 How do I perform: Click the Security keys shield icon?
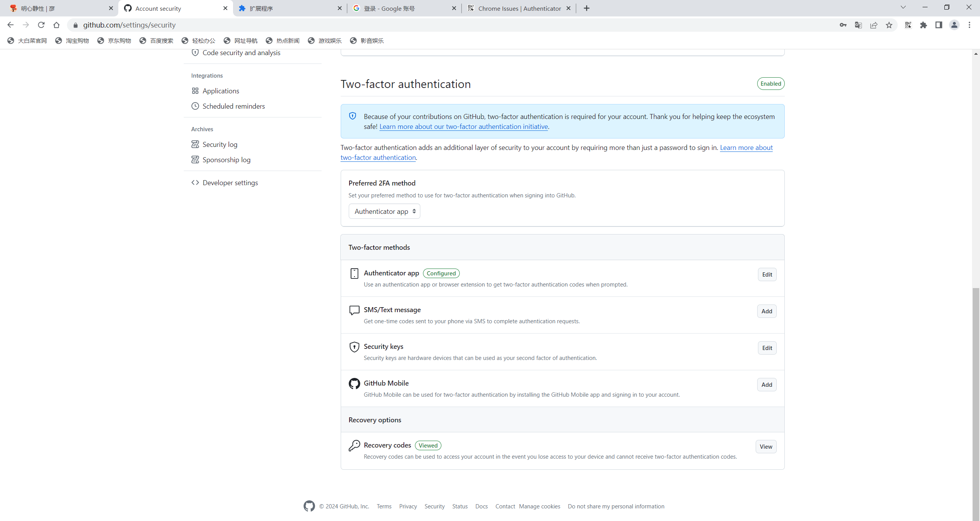point(354,347)
